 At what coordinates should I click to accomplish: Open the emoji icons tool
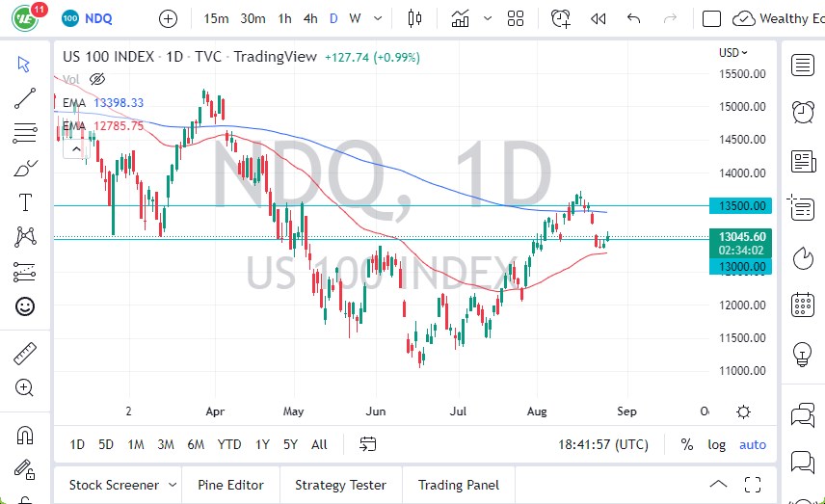[25, 306]
